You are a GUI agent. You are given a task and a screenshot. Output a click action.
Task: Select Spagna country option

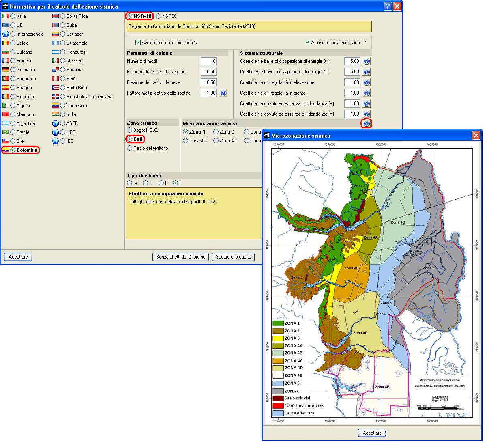coord(13,88)
